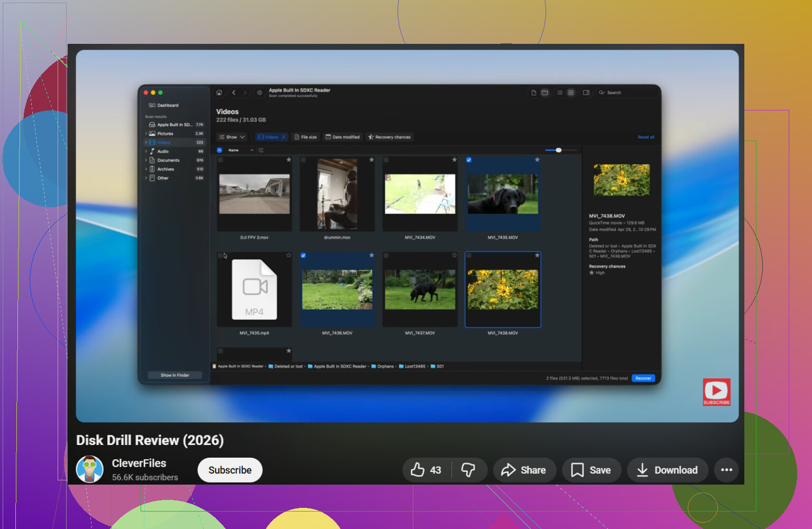Image resolution: width=812 pixels, height=529 pixels.
Task: Share the Disk Drill Review video
Action: coord(524,470)
